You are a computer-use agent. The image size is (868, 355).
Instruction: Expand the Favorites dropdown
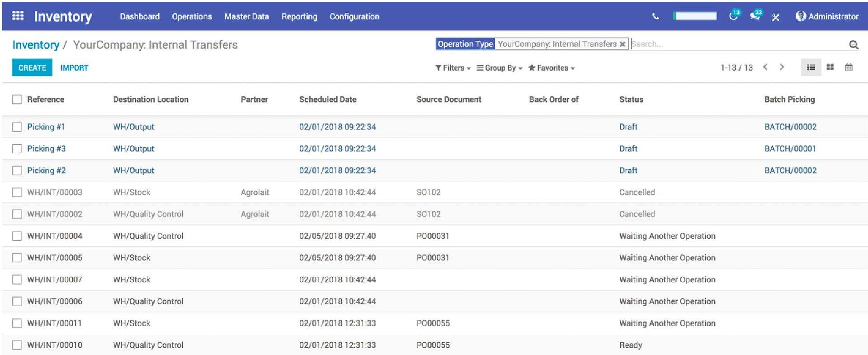pos(552,68)
